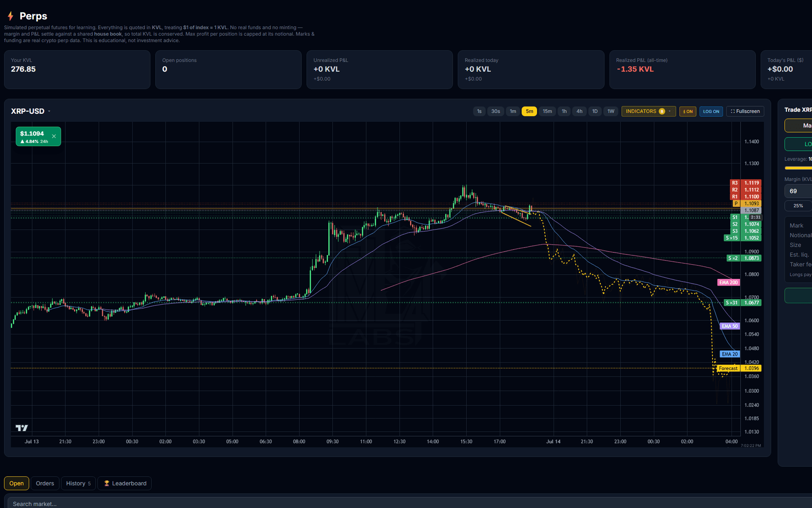Select the 1D timeframe
Viewport: 812px width, 508px height.
tap(595, 111)
